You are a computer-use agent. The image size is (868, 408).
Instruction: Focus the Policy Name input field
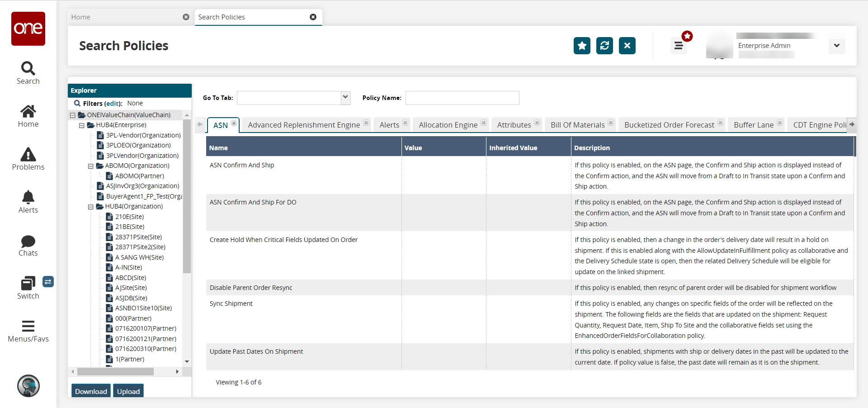(x=462, y=98)
